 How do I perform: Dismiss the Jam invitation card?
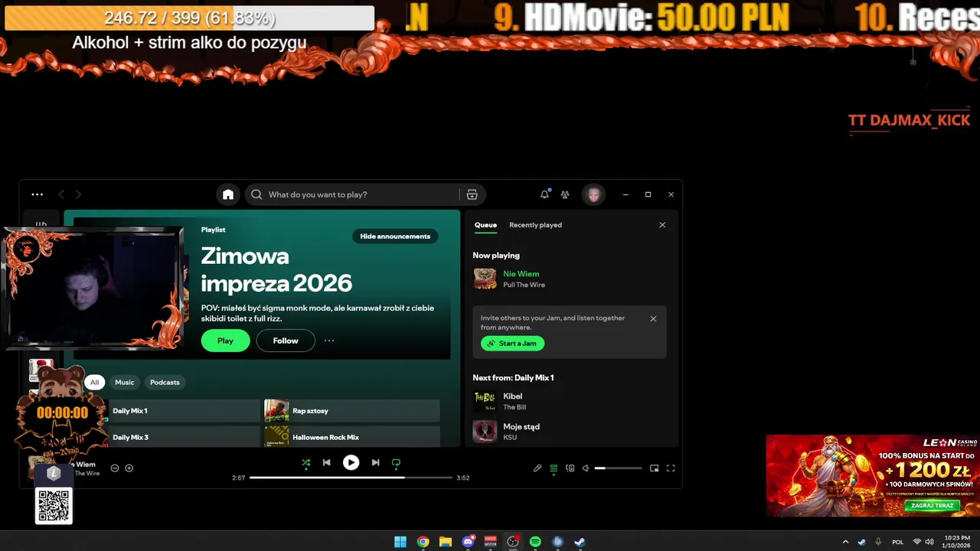click(x=653, y=318)
